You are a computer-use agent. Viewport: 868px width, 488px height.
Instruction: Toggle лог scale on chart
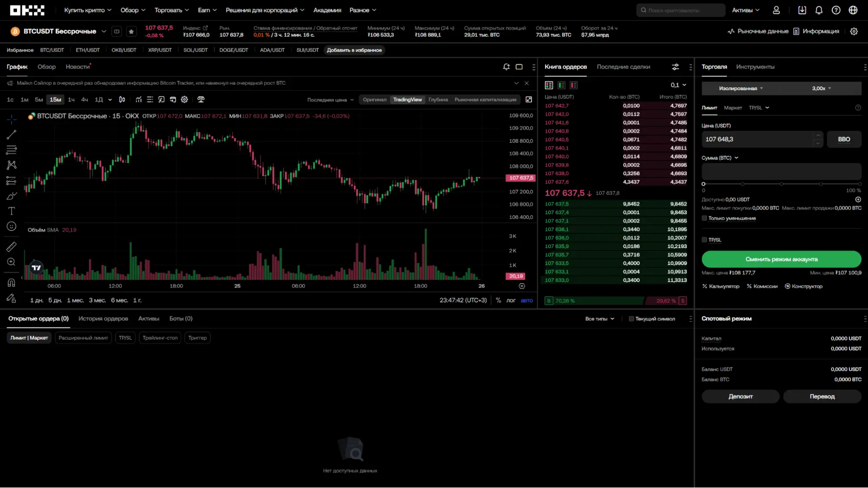click(x=511, y=300)
